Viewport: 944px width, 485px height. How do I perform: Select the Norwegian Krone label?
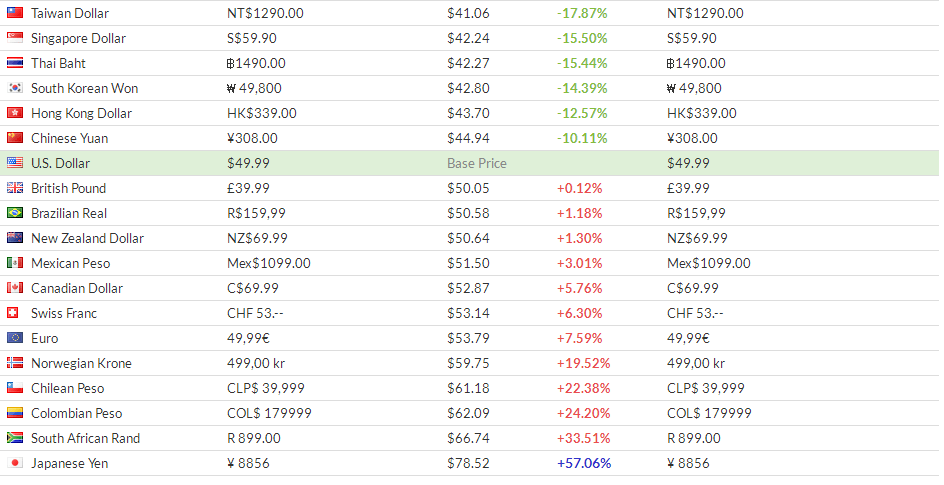[x=81, y=363]
